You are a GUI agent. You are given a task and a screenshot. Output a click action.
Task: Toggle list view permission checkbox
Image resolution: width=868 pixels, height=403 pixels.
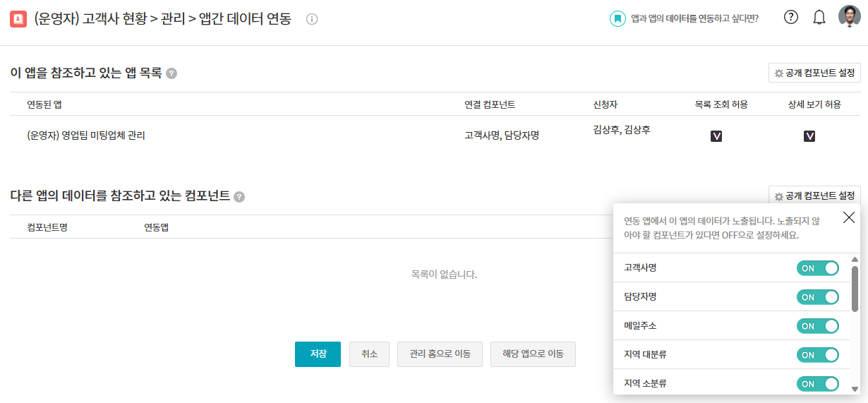[716, 136]
